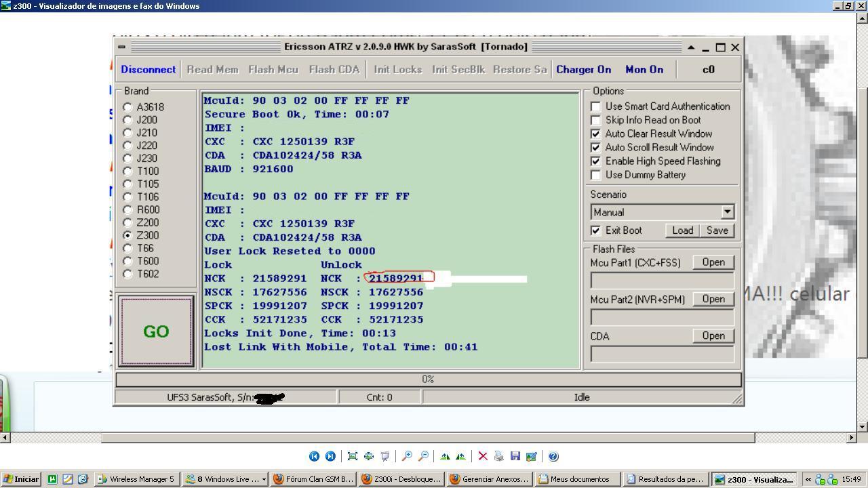Viewport: 868px width, 488px height.
Task: Open Mcu Part1 (CXC+FSS) flash file
Action: coord(713,262)
